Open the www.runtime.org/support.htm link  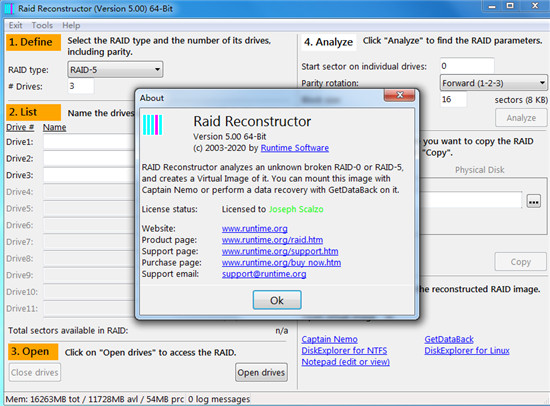(280, 251)
